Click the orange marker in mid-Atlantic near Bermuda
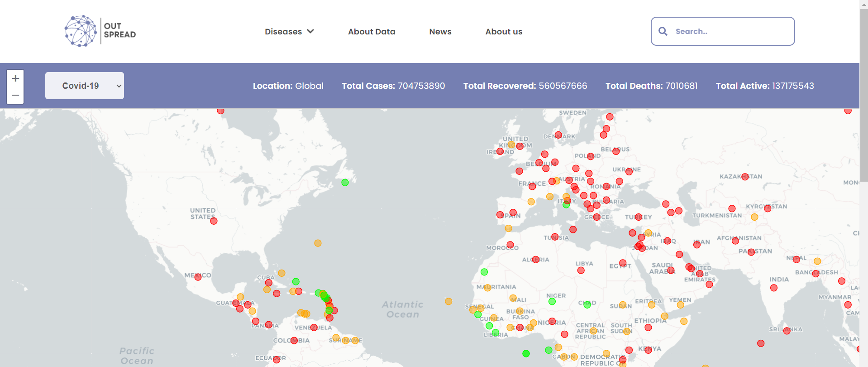Image resolution: width=868 pixels, height=367 pixels. [318, 243]
